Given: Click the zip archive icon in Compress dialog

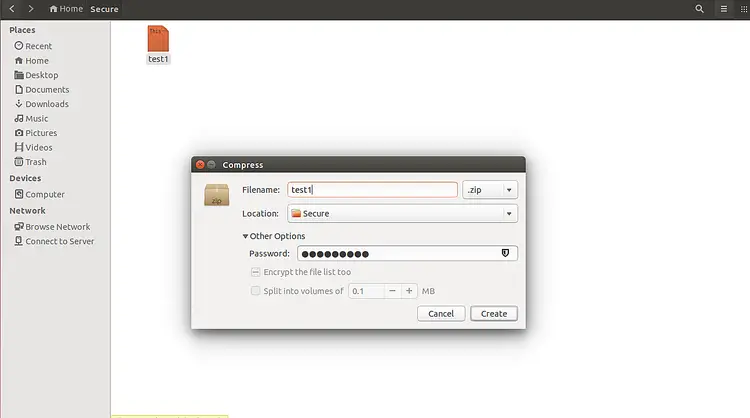Looking at the screenshot, I should coord(217,195).
